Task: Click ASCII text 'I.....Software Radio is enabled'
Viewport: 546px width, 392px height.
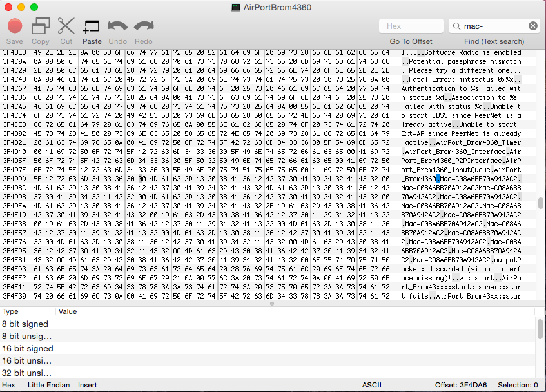Action: coord(461,52)
